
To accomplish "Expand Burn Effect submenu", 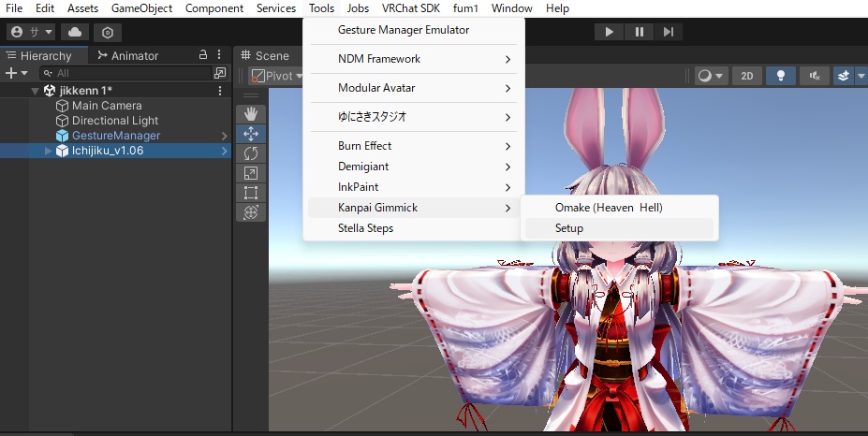I will coord(414,146).
